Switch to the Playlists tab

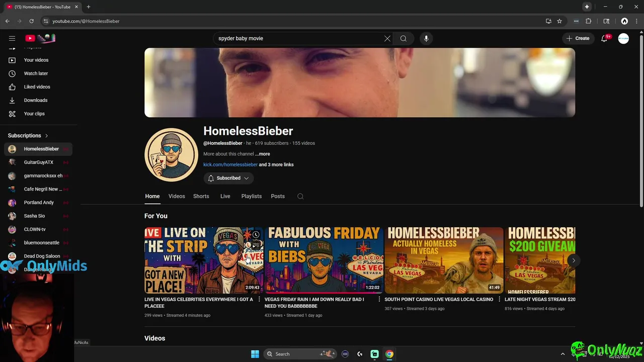(x=252, y=197)
